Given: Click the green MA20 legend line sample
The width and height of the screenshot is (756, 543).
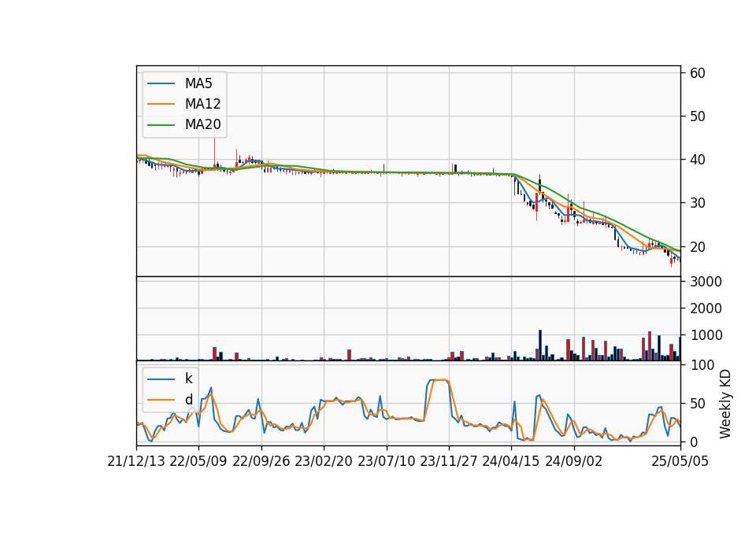Looking at the screenshot, I should click(x=161, y=125).
